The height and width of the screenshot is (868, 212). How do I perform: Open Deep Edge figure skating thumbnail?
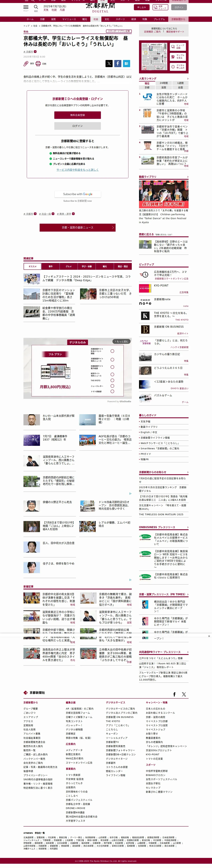[x=32, y=279]
